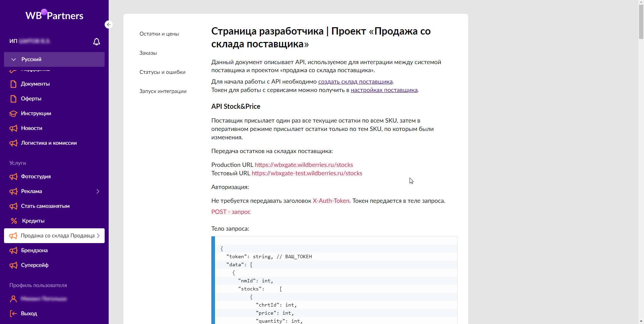Screen dimensions: 644x324
Task: Follow the настройках поставщика link
Action: 384,90
